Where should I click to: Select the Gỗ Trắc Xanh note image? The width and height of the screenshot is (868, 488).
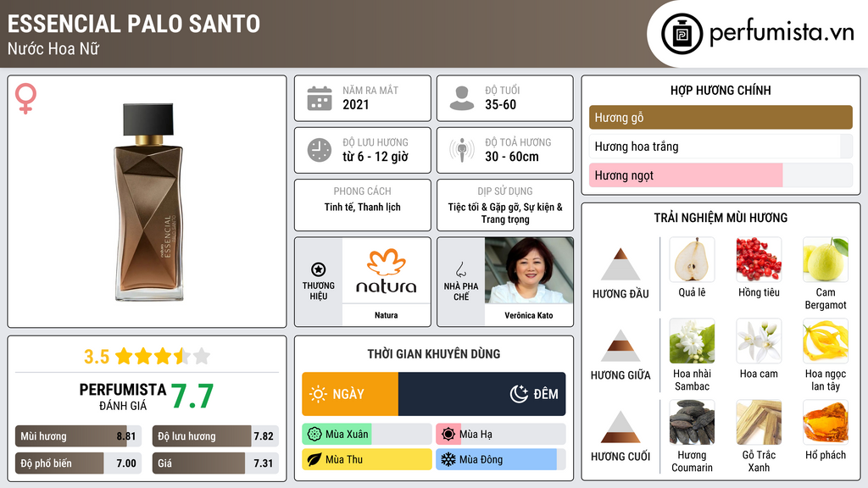click(x=759, y=422)
